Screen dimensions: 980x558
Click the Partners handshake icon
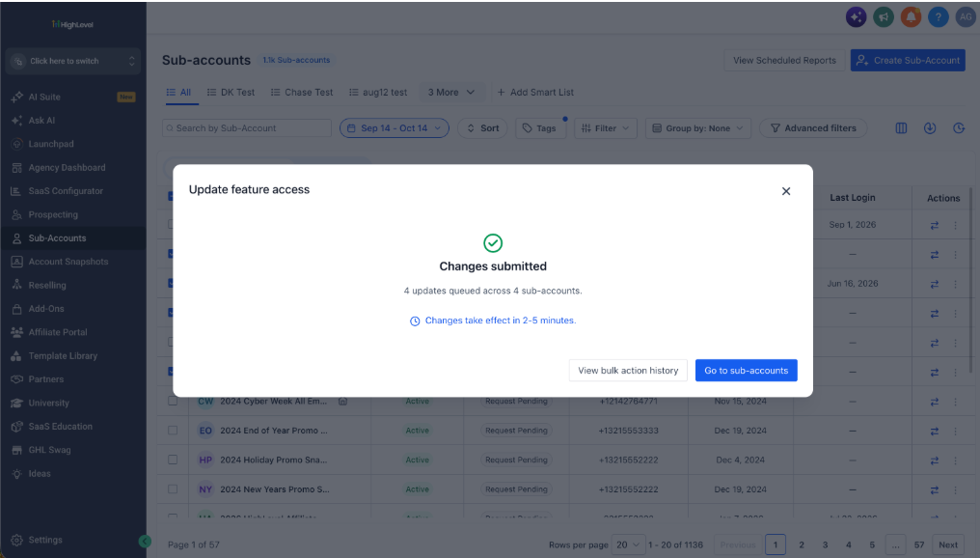click(x=16, y=379)
